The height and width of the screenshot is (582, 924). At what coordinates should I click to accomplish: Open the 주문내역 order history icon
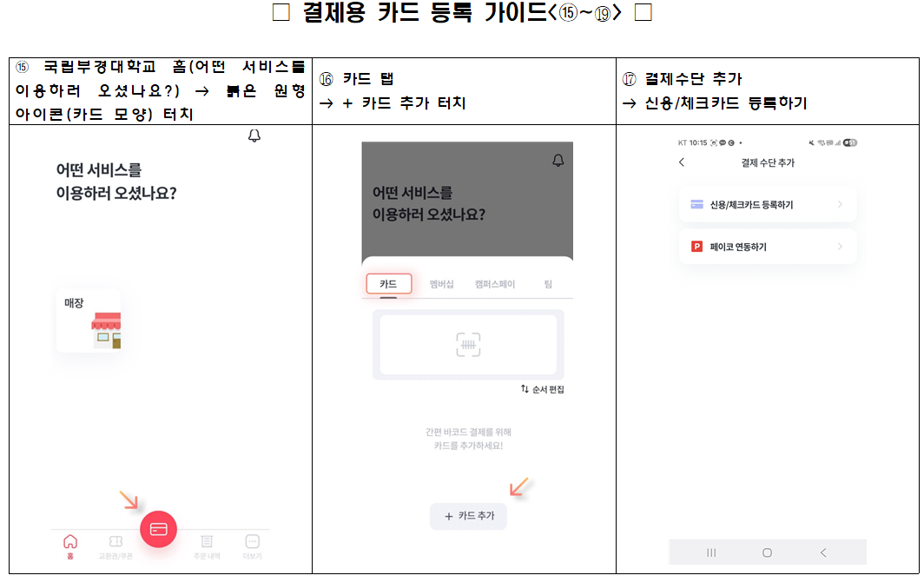click(207, 540)
